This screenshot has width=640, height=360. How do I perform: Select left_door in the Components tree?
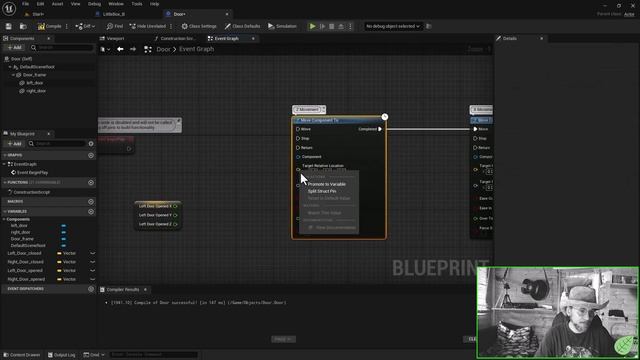pyautogui.click(x=35, y=83)
